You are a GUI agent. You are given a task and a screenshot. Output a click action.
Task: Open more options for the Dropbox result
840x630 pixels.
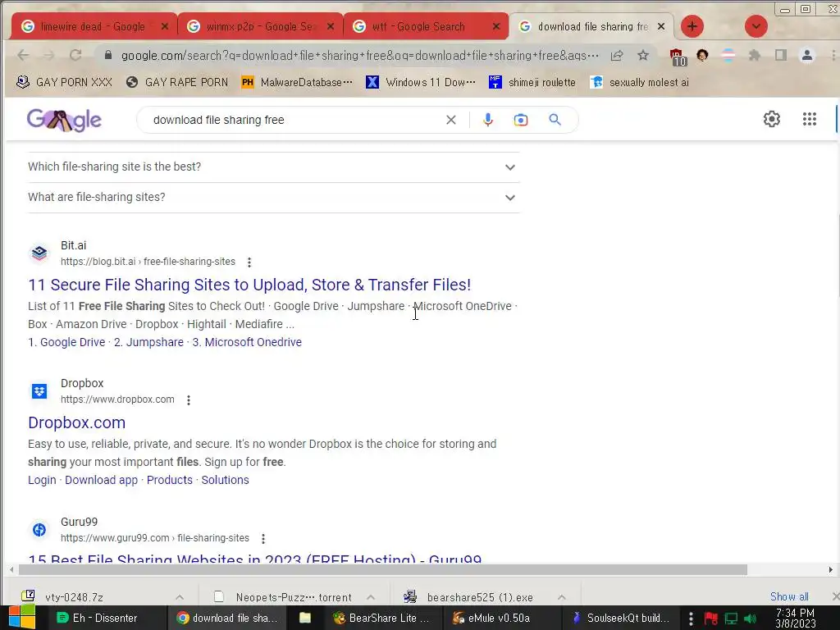click(189, 400)
